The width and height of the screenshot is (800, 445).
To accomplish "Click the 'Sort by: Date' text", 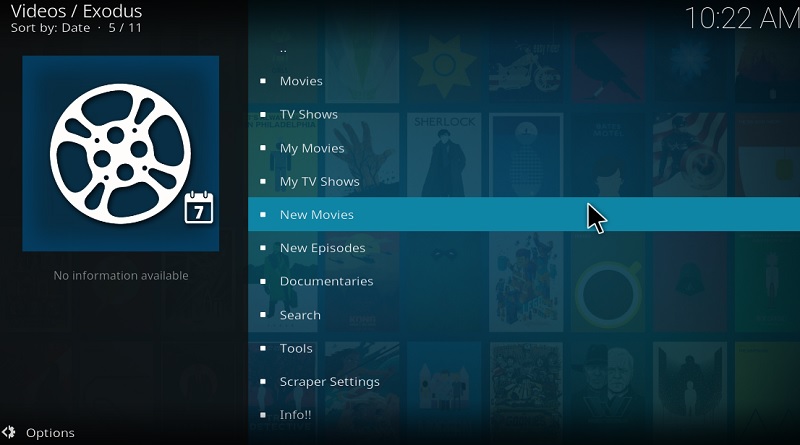I will click(51, 28).
